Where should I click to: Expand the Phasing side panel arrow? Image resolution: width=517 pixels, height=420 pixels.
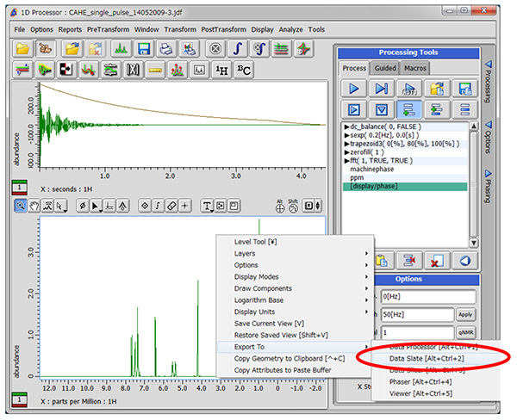(x=488, y=173)
